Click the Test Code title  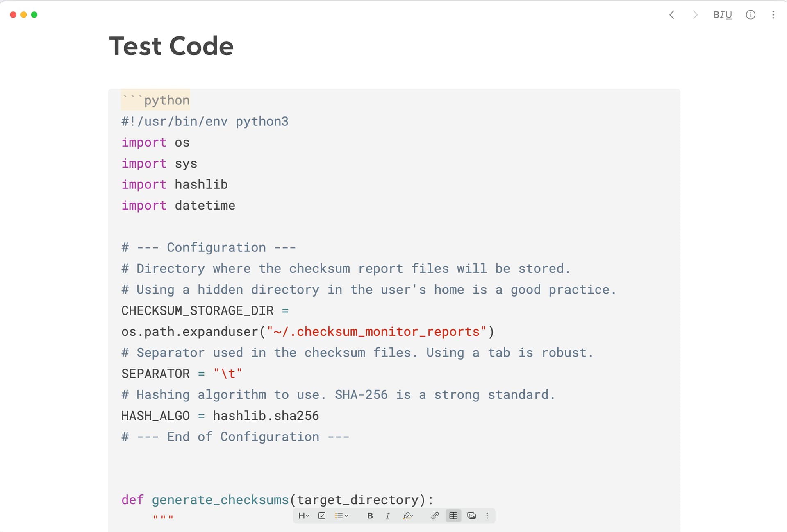coord(171,46)
